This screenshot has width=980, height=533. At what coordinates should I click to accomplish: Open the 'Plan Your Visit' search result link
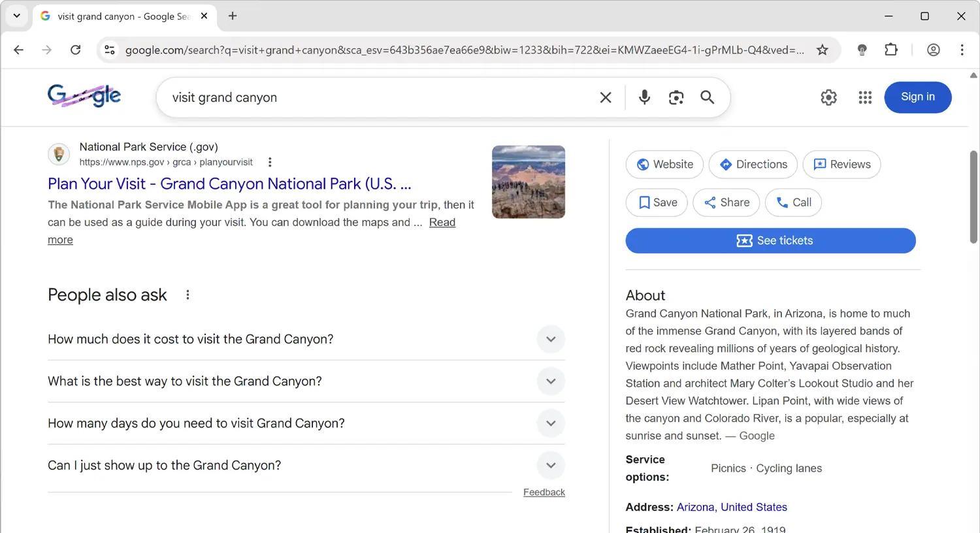[x=229, y=184]
